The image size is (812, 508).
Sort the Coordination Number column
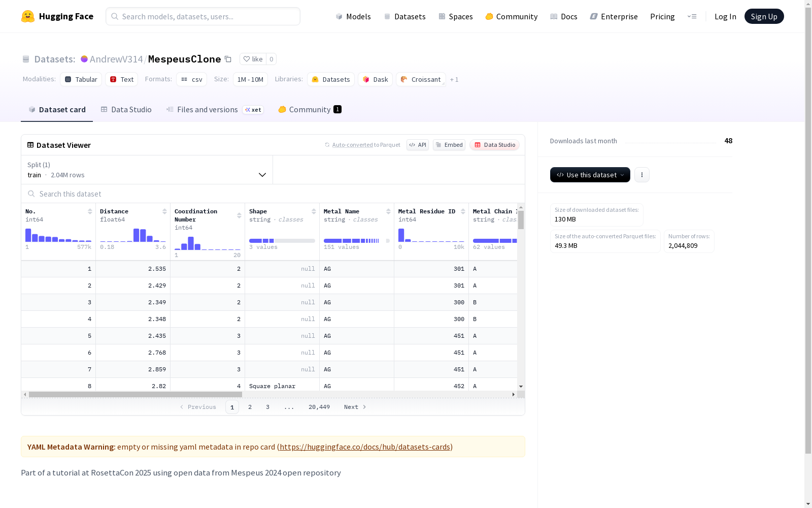pos(239,215)
